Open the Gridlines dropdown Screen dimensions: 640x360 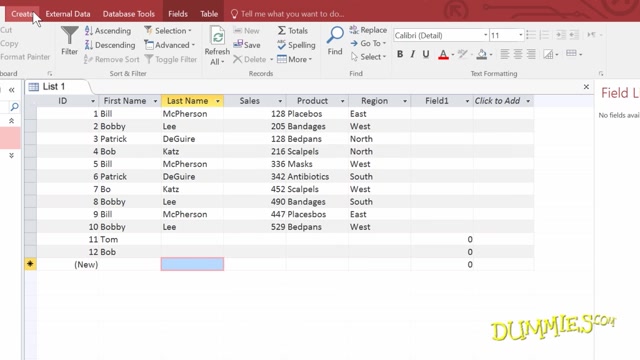click(x=574, y=53)
